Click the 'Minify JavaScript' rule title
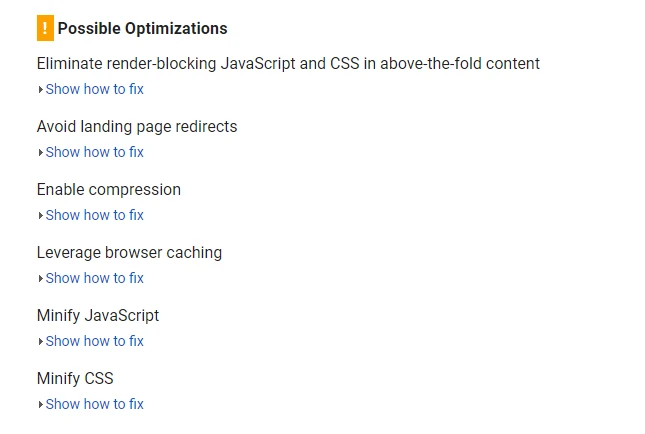Viewport: 645px width, 434px height. pyautogui.click(x=98, y=316)
